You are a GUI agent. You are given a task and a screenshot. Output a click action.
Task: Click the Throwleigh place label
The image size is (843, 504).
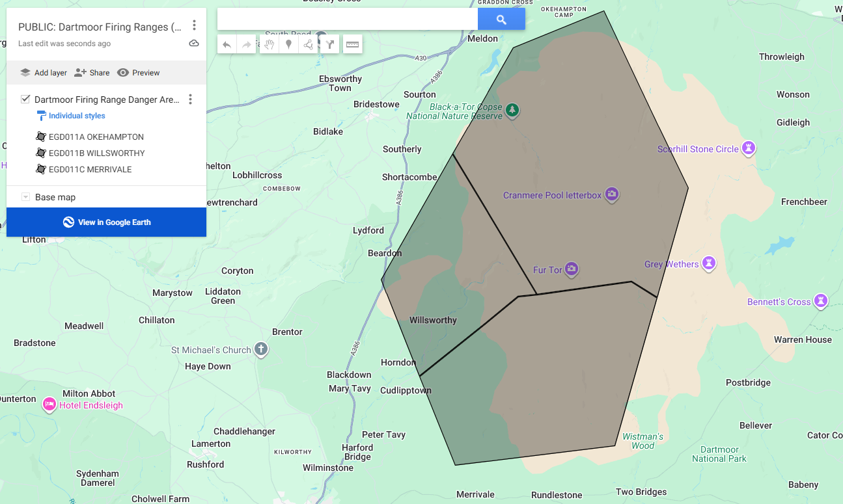tap(782, 57)
